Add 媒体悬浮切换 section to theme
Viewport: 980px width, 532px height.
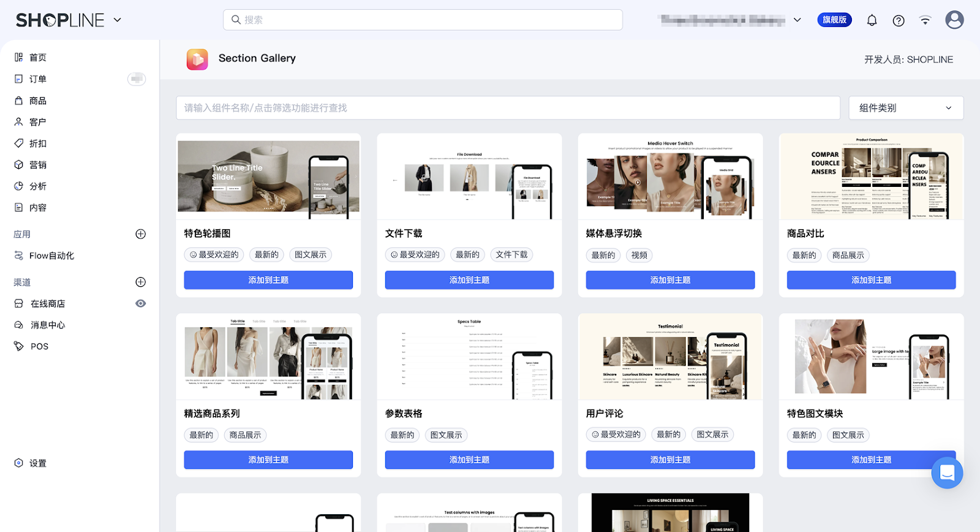pos(670,280)
